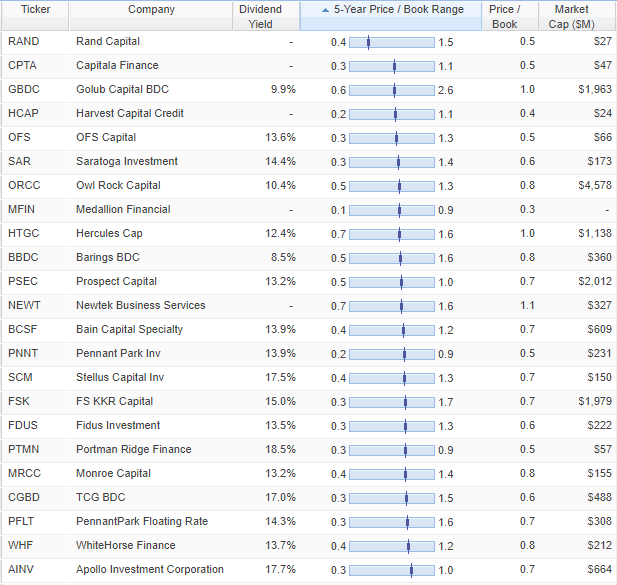Click company name Owl Rock Capital
The width and height of the screenshot is (617, 585).
point(118,185)
